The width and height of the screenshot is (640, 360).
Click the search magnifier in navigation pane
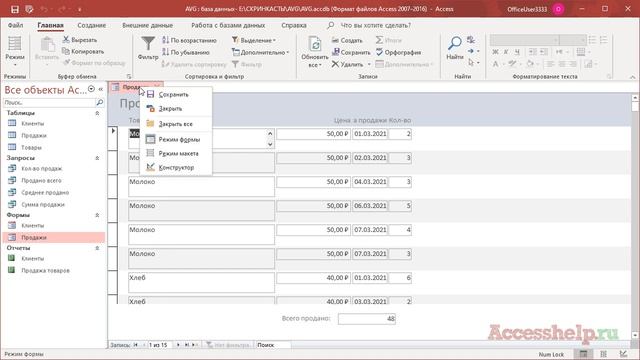tap(100, 102)
